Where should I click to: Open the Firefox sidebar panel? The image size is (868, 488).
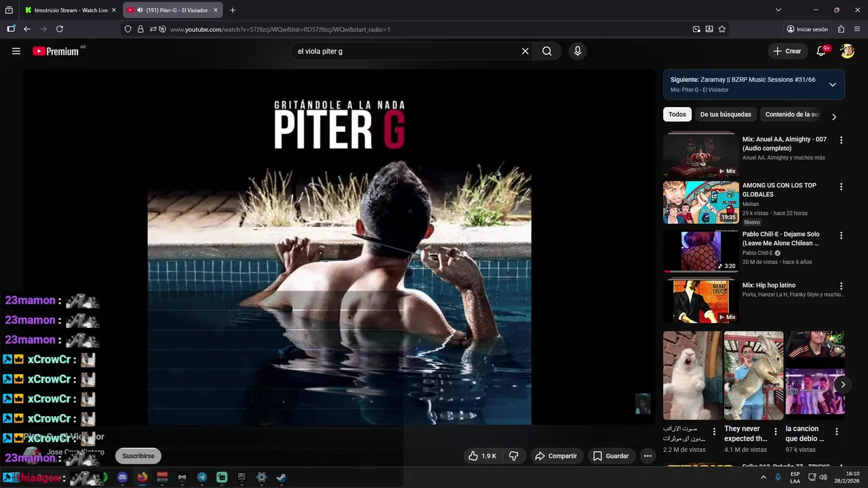pyautogui.click(x=11, y=29)
